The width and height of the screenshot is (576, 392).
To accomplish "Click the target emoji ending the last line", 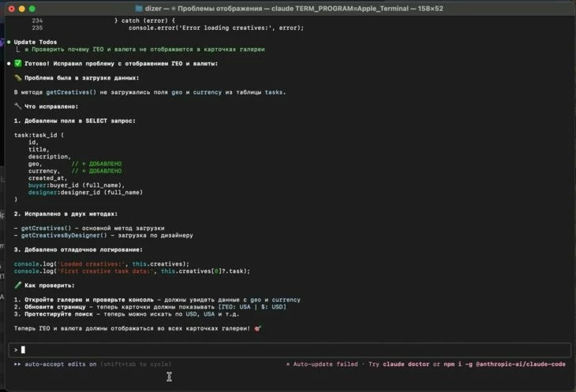I will click(x=258, y=327).
